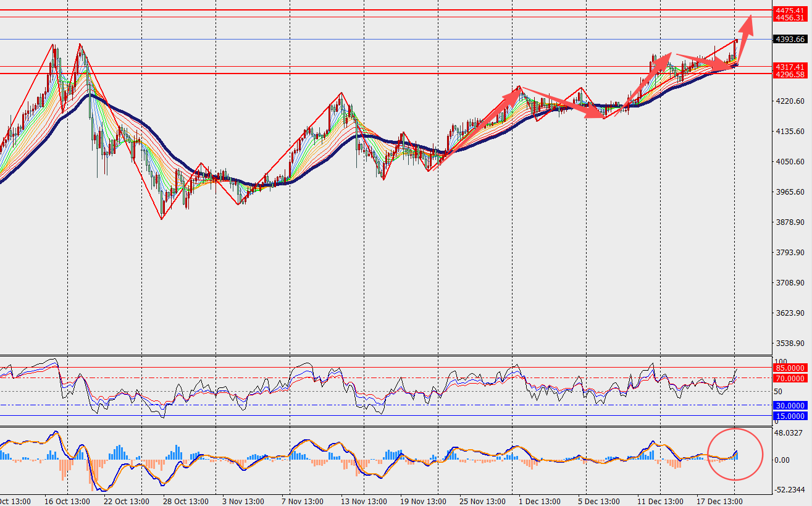Click the 4475.41 red price label
The image size is (812, 506).
coord(790,11)
